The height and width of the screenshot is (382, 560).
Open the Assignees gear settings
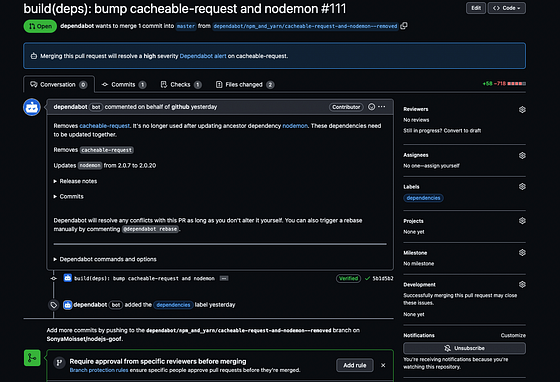[x=522, y=155]
